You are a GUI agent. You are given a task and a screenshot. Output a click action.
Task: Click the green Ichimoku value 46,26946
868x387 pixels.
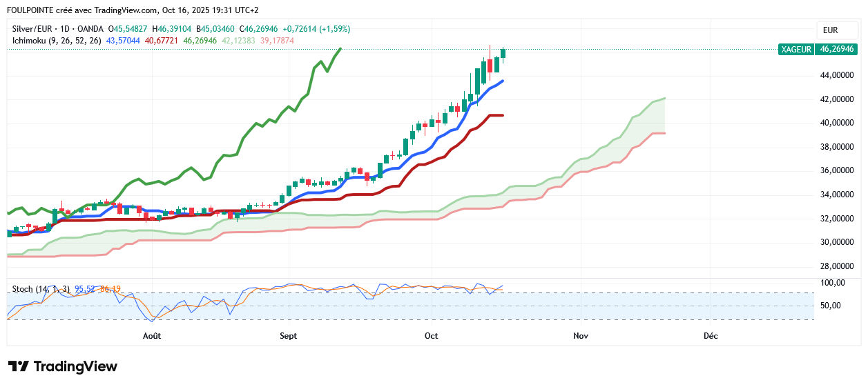point(200,41)
